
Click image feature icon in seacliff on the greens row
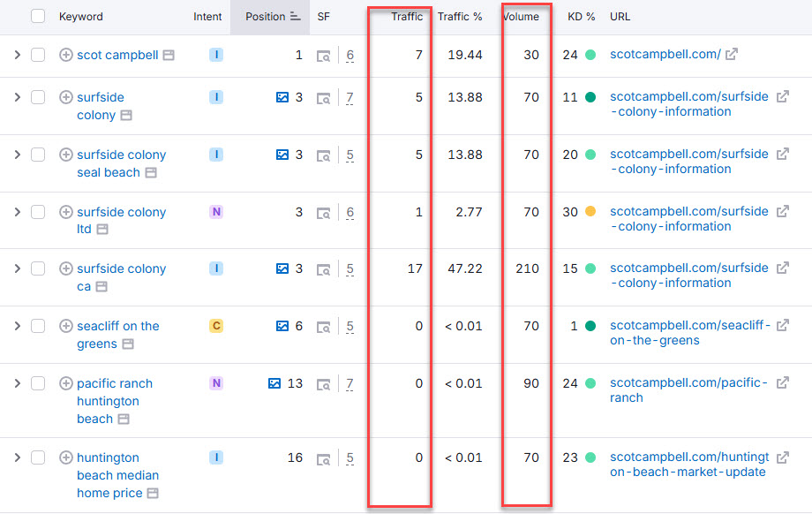[x=282, y=326]
